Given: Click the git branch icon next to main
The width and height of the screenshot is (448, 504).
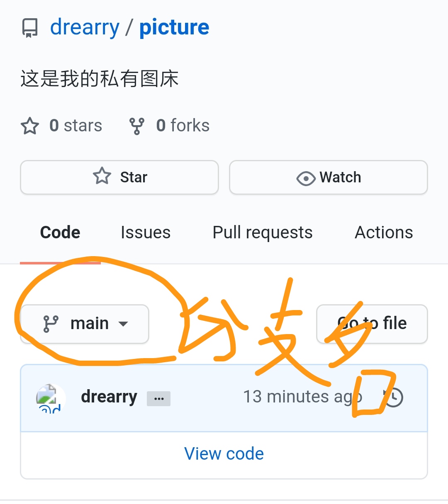Looking at the screenshot, I should (51, 324).
